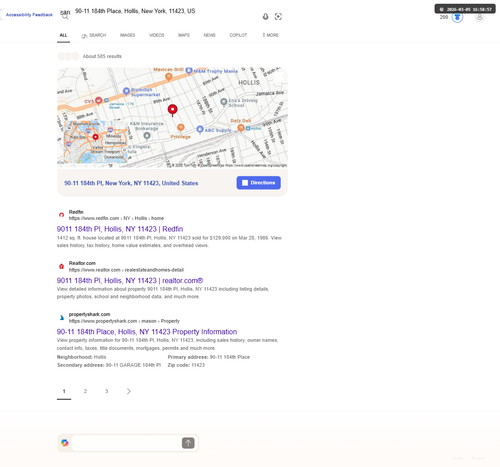Click the red location pin on map
Image resolution: width=500 pixels, height=467 pixels.
172,110
